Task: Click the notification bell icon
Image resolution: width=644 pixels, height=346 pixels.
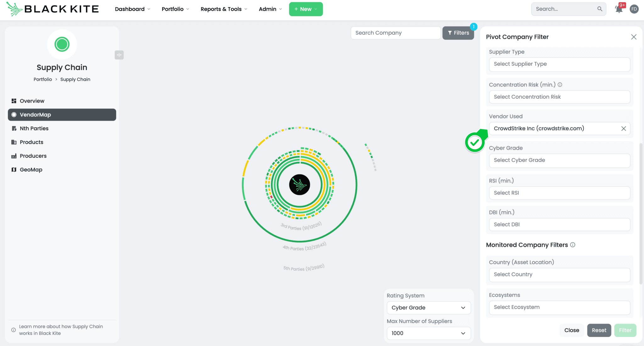Action: [x=619, y=9]
